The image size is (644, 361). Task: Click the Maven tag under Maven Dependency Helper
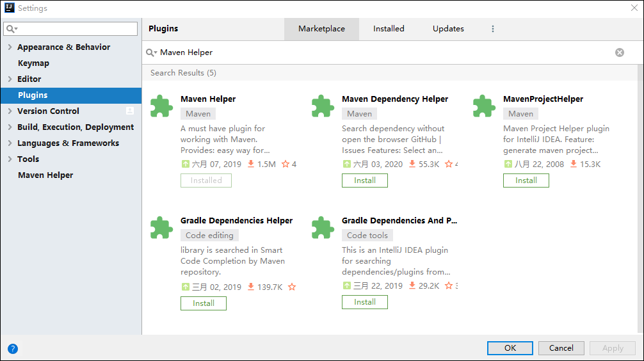click(359, 114)
